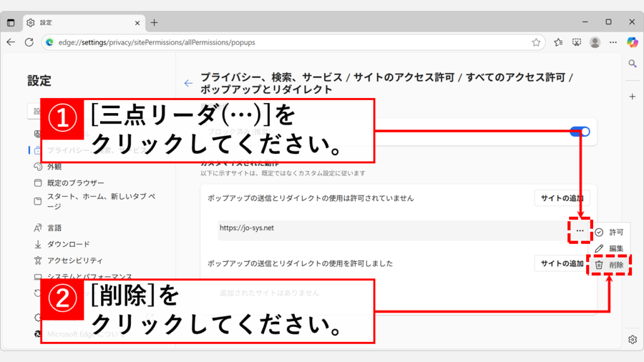Click the ダウンロード arrow icon

coord(38,244)
